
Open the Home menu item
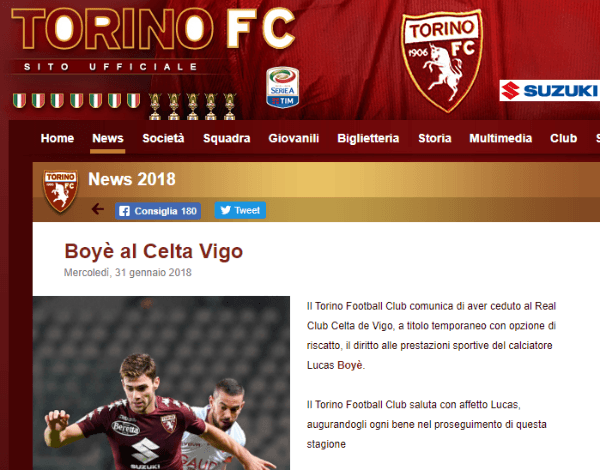pos(57,138)
